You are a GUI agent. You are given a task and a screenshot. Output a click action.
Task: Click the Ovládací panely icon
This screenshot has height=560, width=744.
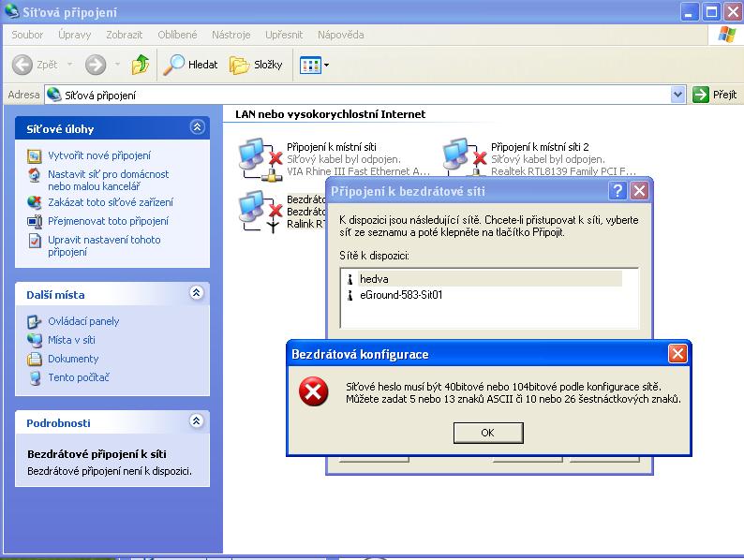(34, 321)
